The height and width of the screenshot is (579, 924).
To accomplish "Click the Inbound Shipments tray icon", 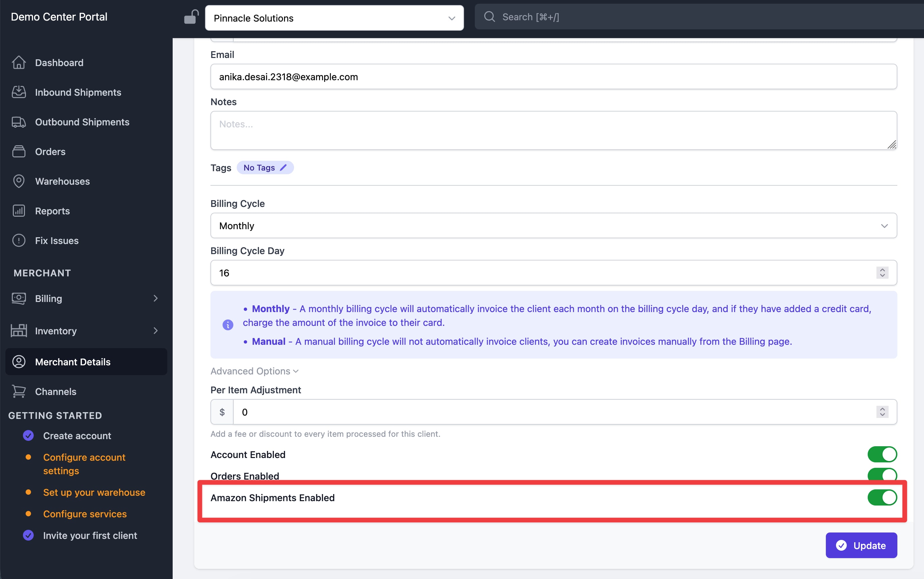I will tap(19, 92).
